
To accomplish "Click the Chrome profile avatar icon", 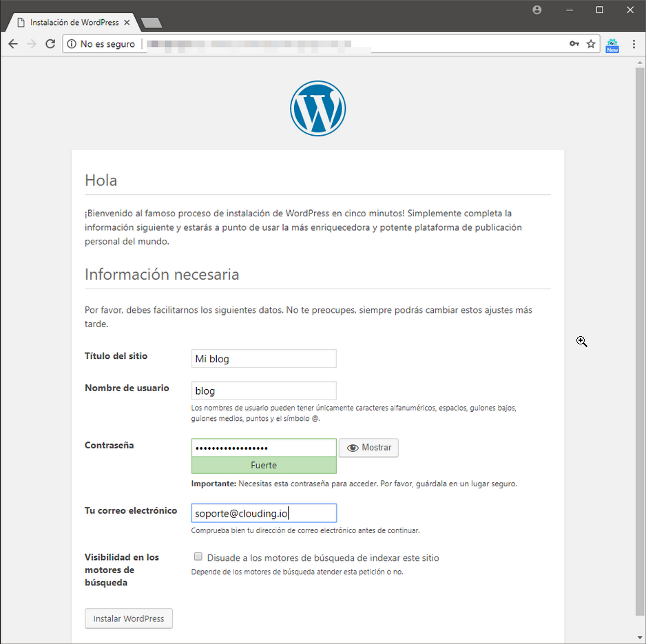I will click(x=536, y=10).
